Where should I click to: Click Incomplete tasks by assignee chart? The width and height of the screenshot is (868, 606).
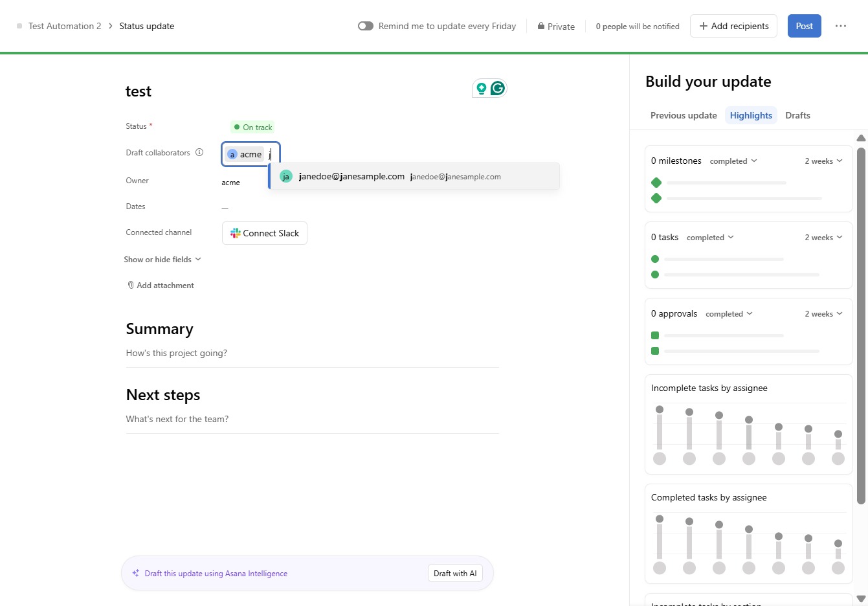[748, 424]
